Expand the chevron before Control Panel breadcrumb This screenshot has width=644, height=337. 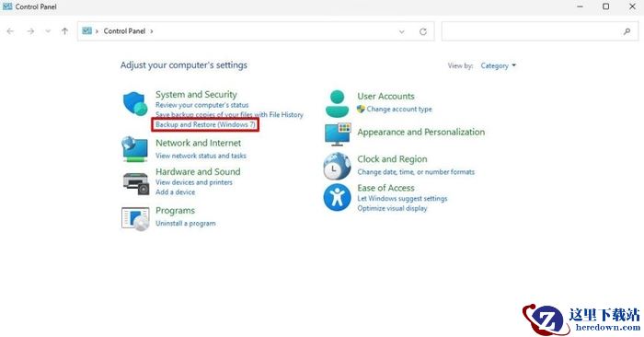coord(97,31)
